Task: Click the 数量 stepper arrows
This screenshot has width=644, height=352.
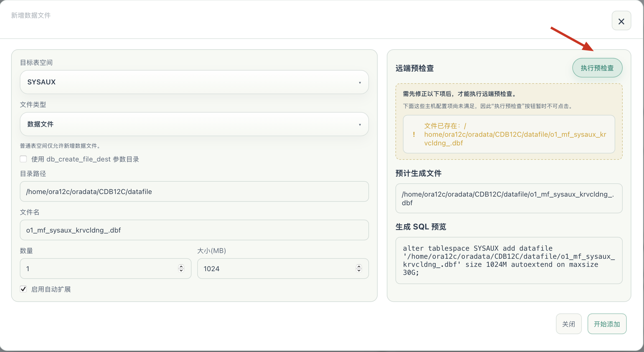Action: (181, 269)
